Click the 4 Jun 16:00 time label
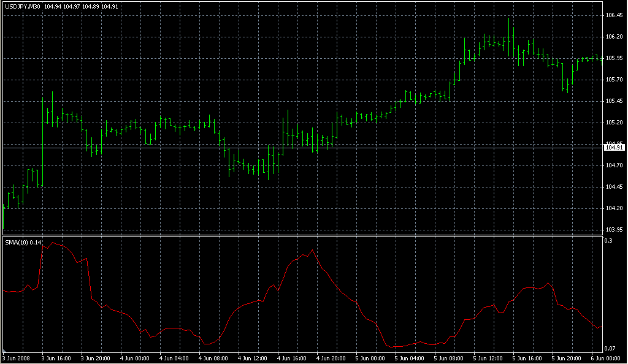Screen dimensions: 628x364 pos(291,358)
